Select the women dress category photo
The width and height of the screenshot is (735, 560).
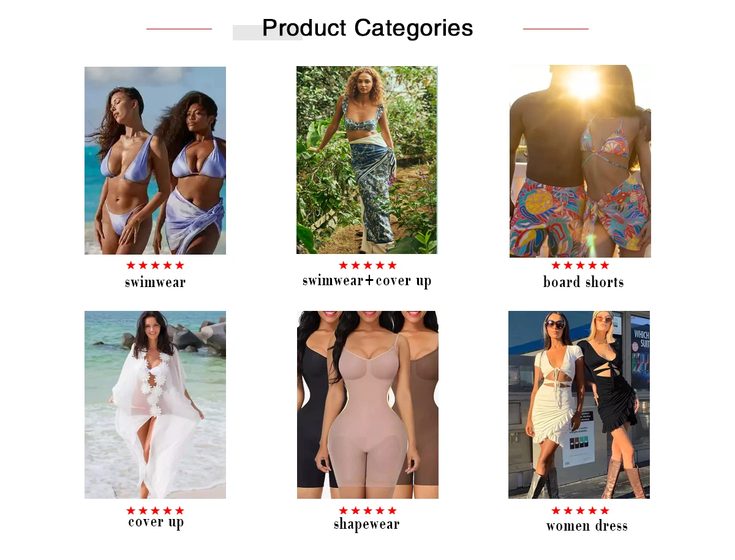pos(579,405)
